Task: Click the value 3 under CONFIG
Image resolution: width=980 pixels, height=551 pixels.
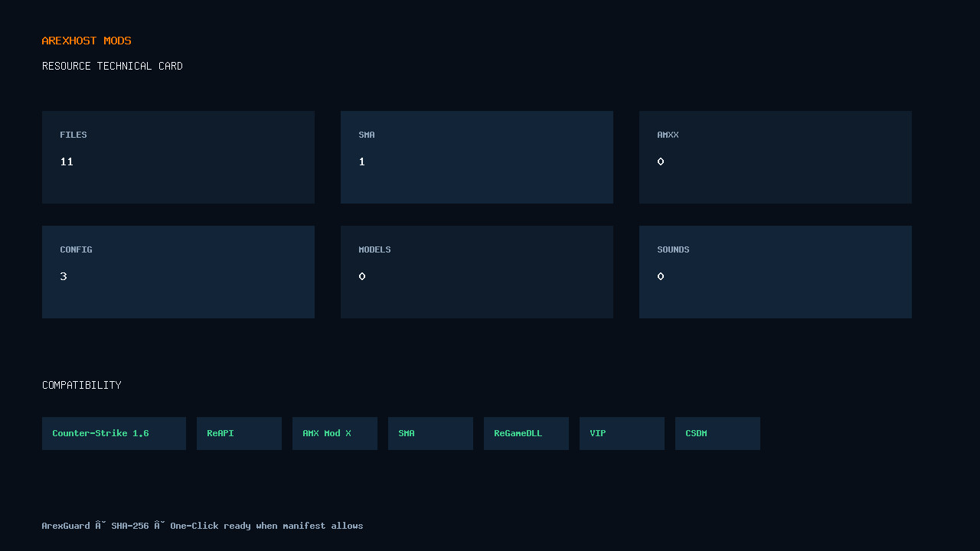Action: click(x=64, y=276)
